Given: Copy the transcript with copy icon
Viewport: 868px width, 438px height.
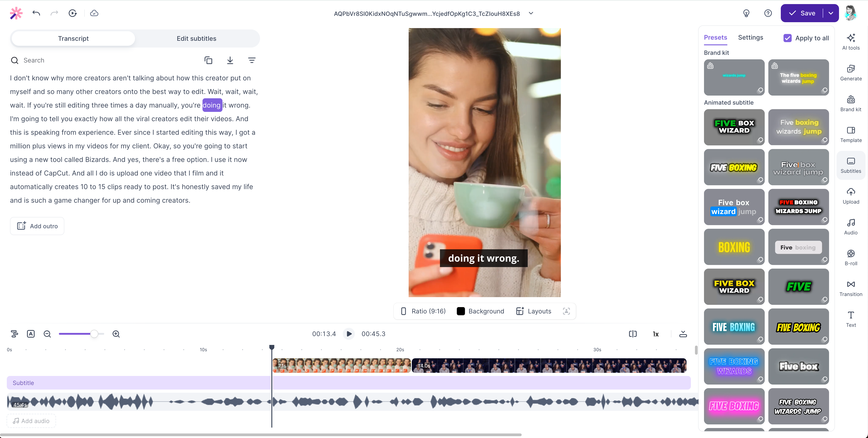Looking at the screenshot, I should [208, 60].
